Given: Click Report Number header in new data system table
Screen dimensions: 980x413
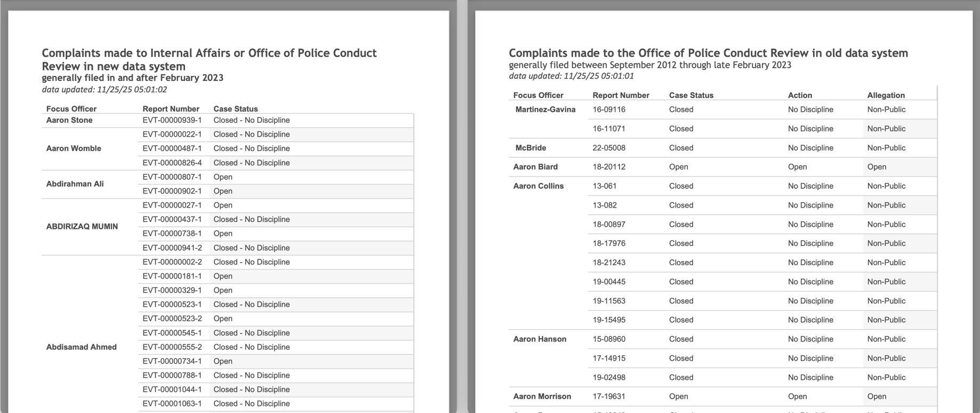Looking at the screenshot, I should click(x=171, y=109).
